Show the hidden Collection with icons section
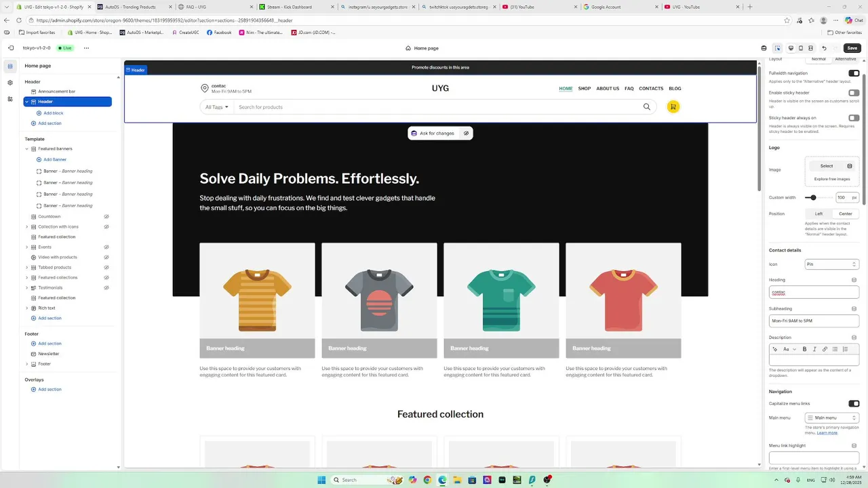Viewport: 868px width, 488px height. [106, 226]
